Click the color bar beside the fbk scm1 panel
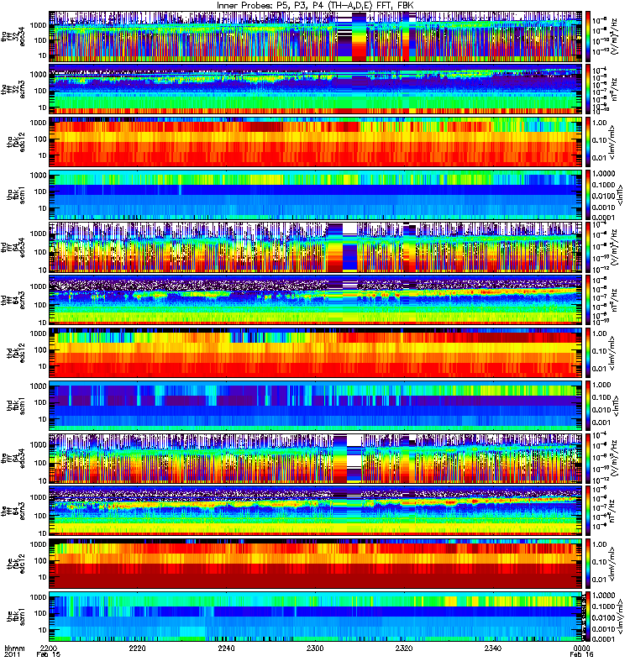This screenshot has width=630, height=672. [x=588, y=617]
